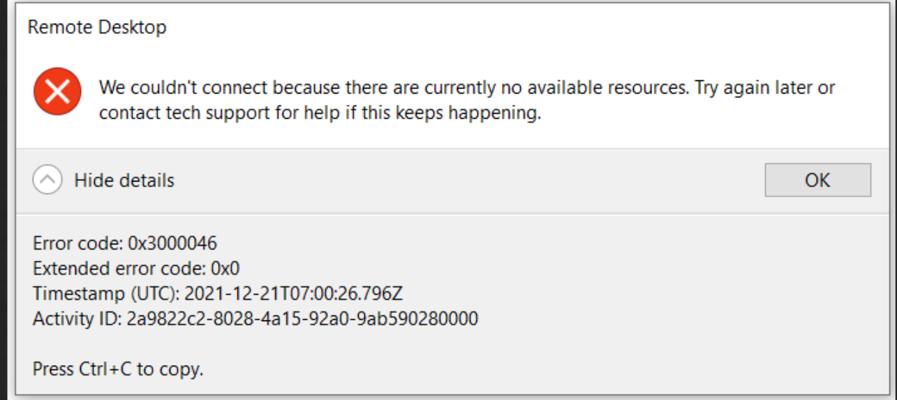Collapse details using the chevron circle icon

(x=48, y=180)
